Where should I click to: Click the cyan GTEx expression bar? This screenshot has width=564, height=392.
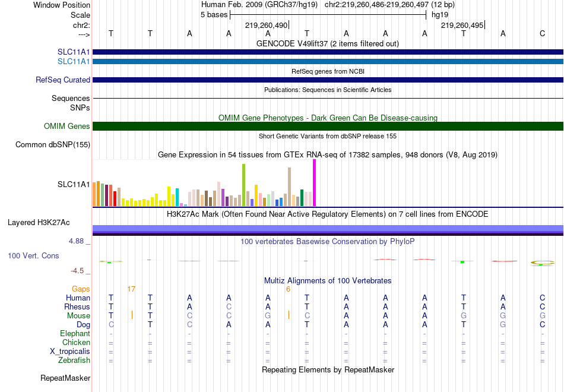coord(177,197)
